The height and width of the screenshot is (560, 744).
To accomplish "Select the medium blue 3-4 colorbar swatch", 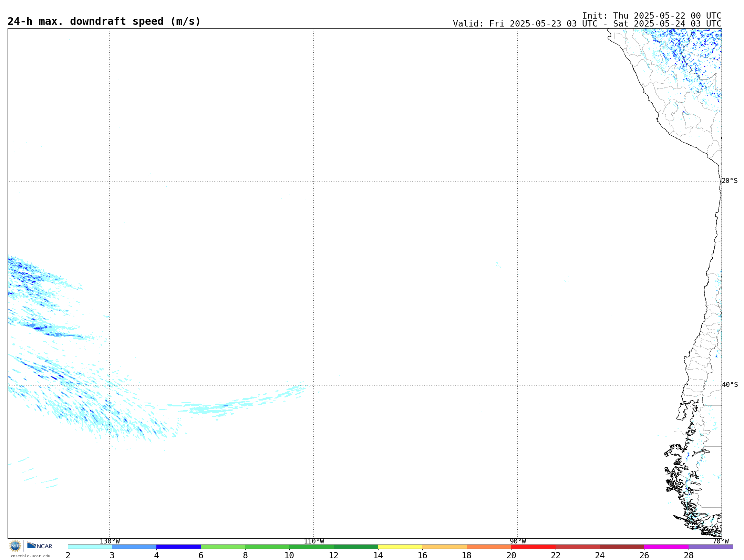I will (134, 547).
